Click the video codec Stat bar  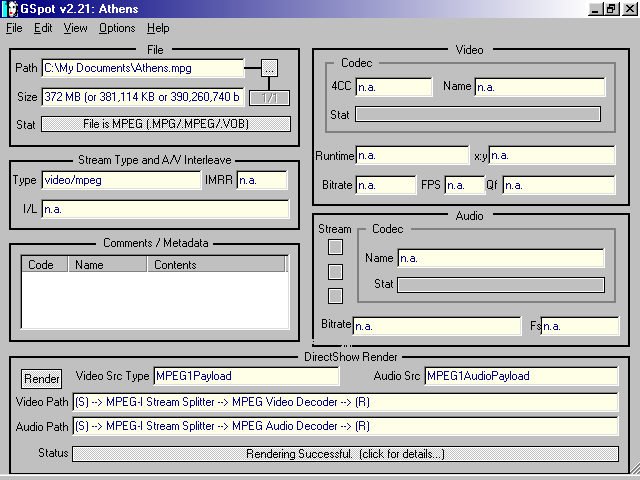(478, 114)
